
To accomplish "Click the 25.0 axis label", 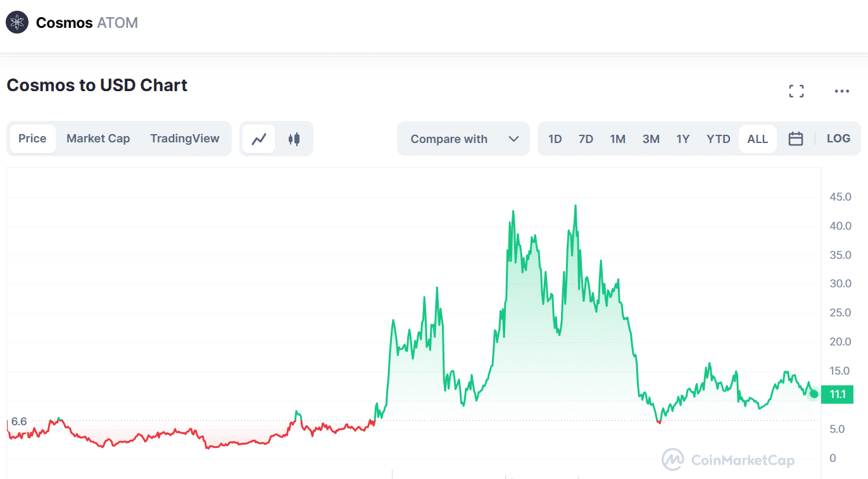I will point(840,313).
